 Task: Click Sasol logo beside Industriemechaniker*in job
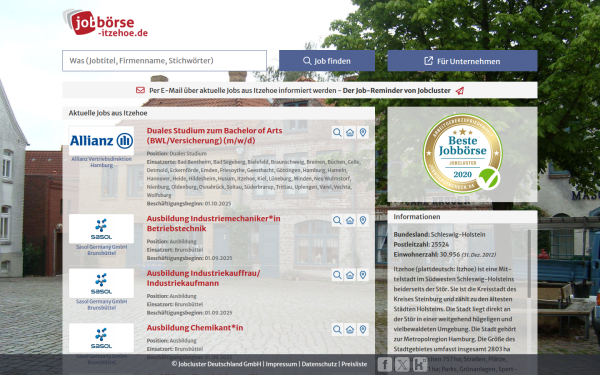[101, 229]
